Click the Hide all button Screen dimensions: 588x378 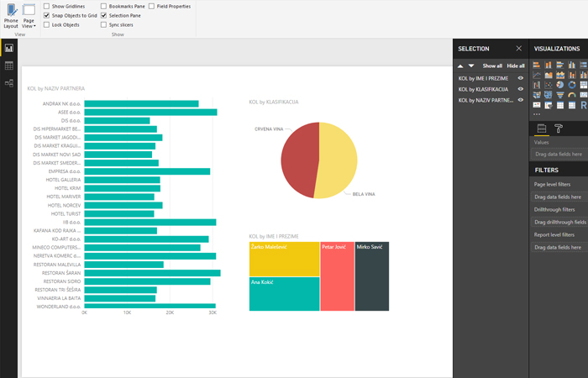pos(515,66)
